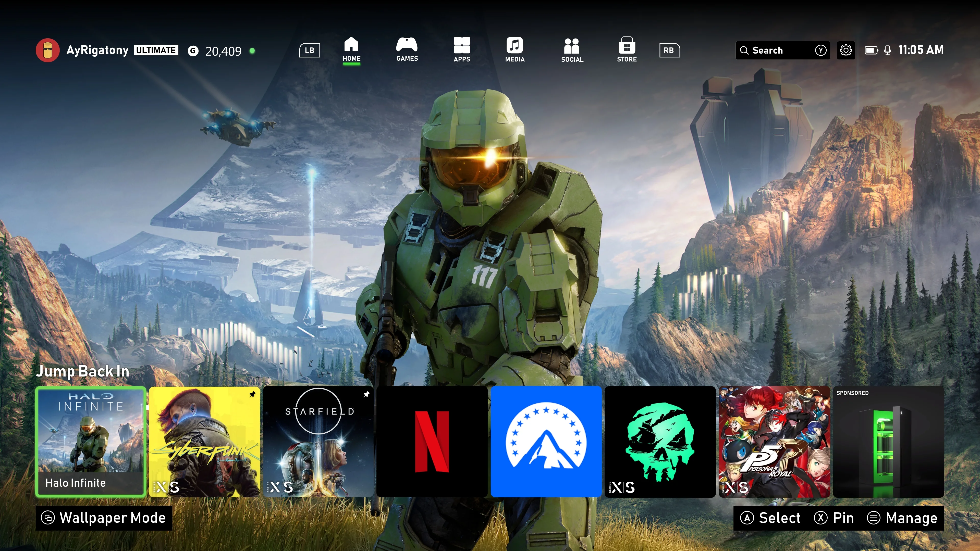Click the Series X|S badge on Starfield
Image resolution: width=980 pixels, height=551 pixels.
[x=280, y=487]
